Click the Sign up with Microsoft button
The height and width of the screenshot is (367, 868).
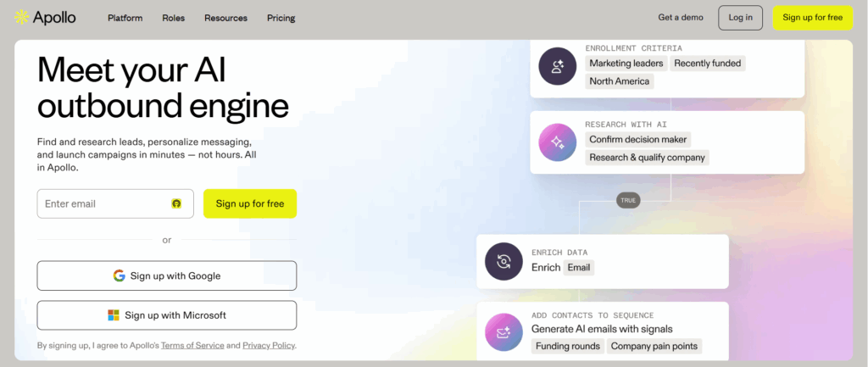click(167, 315)
